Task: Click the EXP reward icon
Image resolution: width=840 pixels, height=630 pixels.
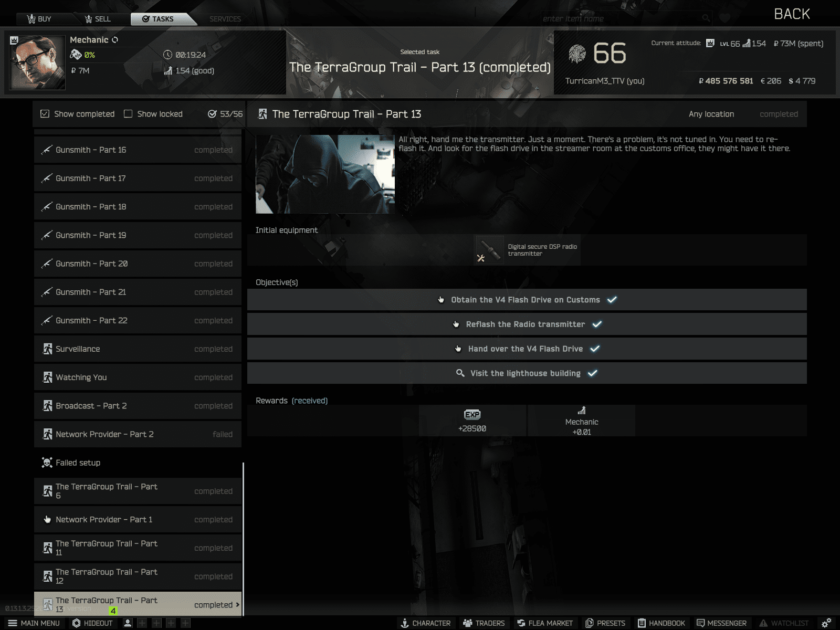Action: tap(472, 415)
